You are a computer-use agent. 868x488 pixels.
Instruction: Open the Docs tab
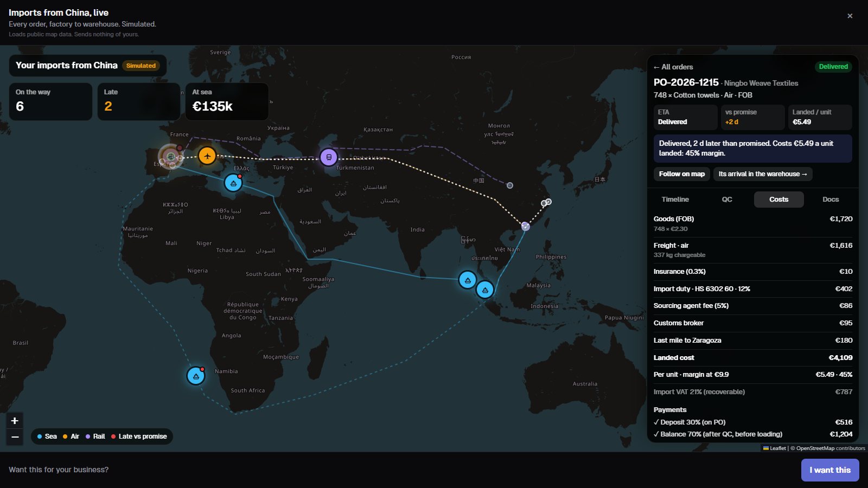831,200
